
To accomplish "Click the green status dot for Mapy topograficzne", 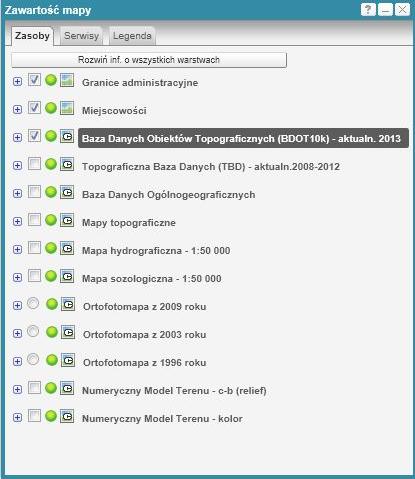I will point(51,220).
